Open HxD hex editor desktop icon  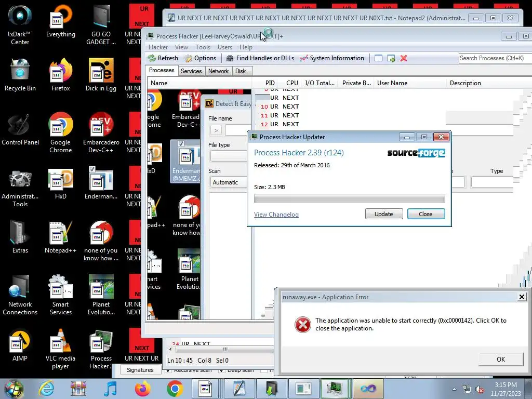pos(60,183)
